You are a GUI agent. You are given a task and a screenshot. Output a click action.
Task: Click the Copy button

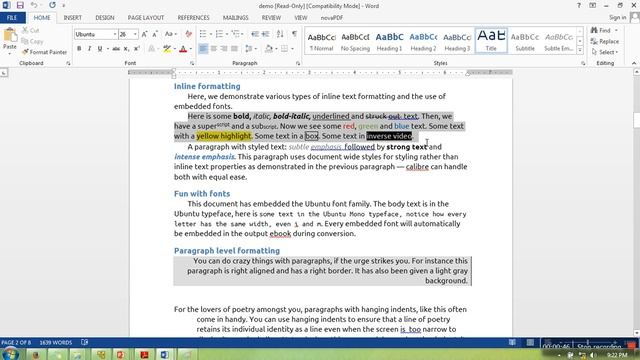(32, 41)
